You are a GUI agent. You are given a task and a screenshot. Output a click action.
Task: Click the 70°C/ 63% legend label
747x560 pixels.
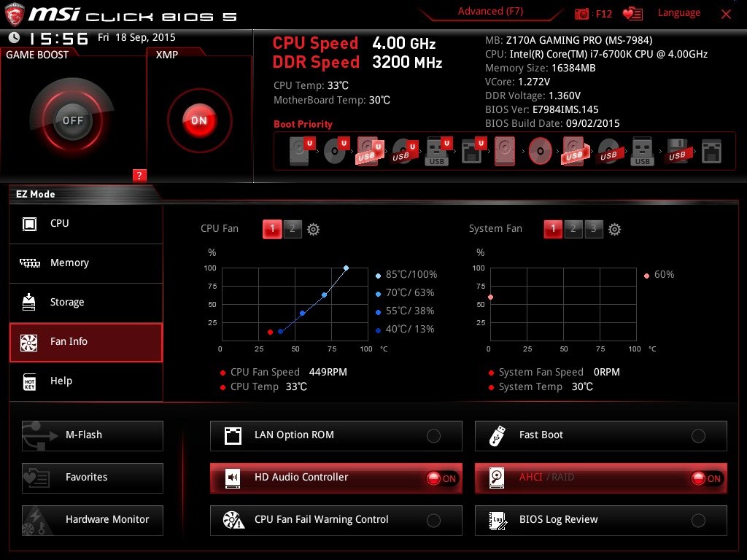tap(410, 293)
